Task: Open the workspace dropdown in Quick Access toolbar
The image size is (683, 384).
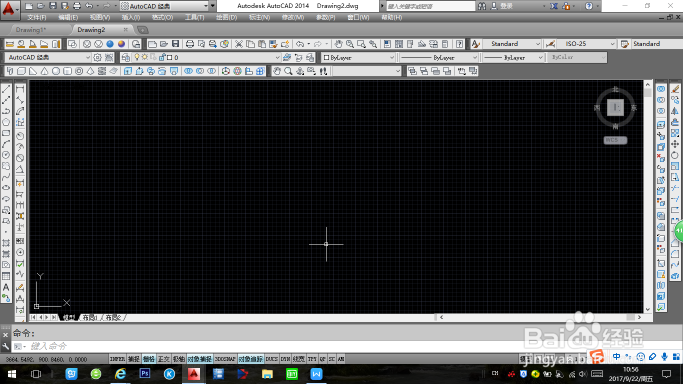Action: pyautogui.click(x=206, y=6)
